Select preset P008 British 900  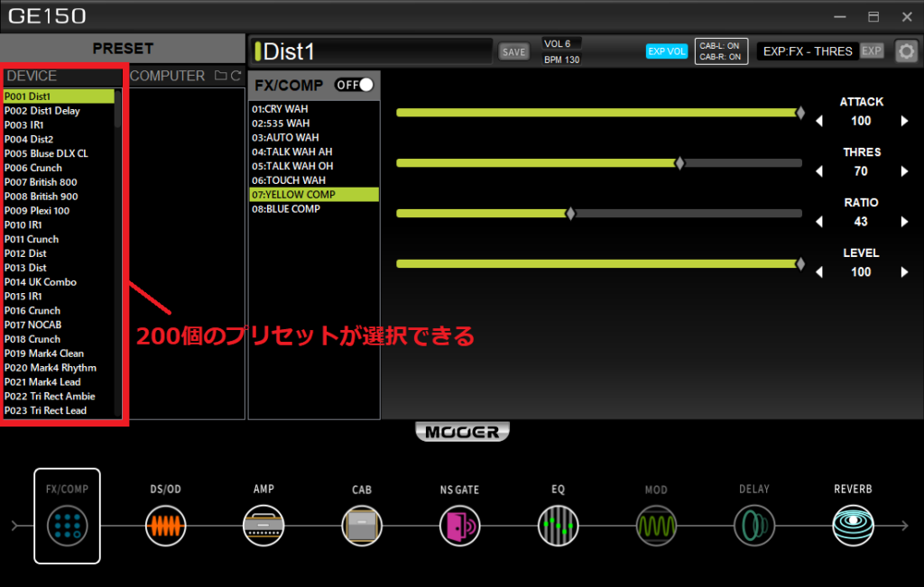click(x=59, y=196)
